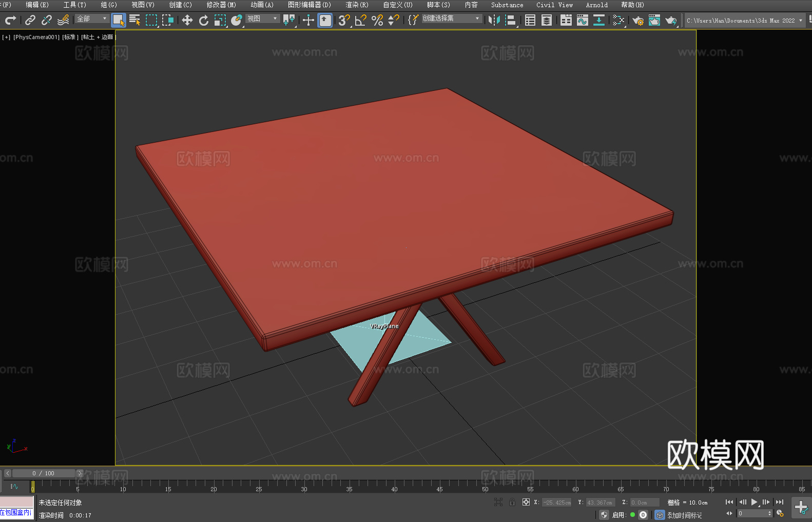Open the '编辑(E)' menu
The width and height of the screenshot is (812, 522).
coord(37,5)
